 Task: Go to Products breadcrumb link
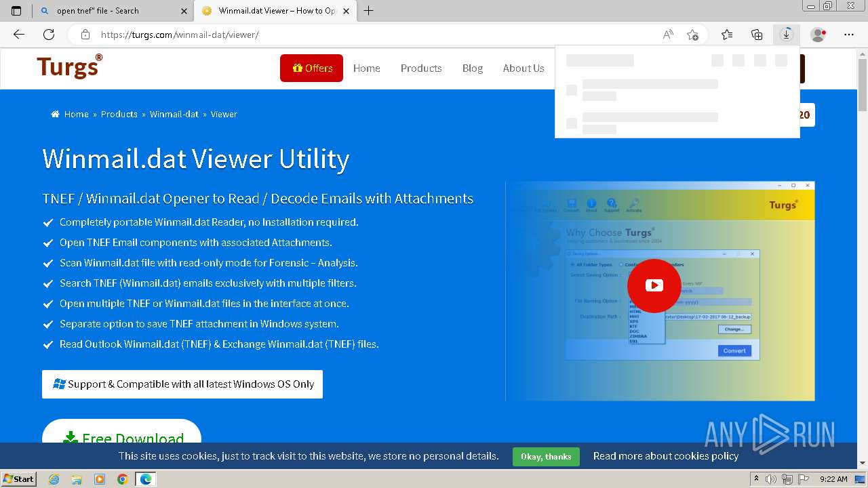click(119, 114)
